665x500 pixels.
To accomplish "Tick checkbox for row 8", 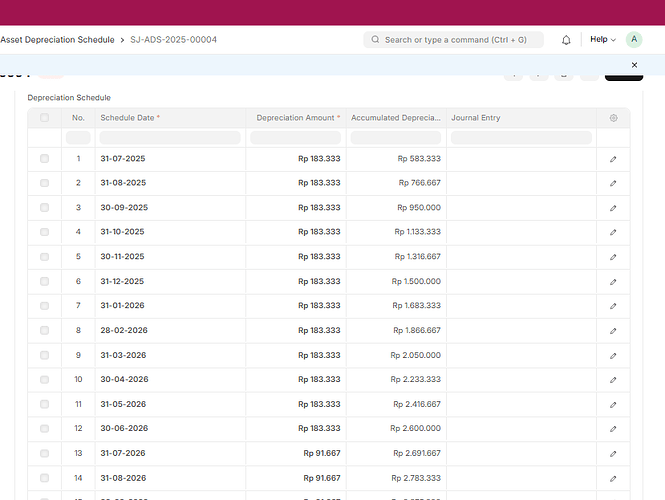I will click(x=45, y=330).
